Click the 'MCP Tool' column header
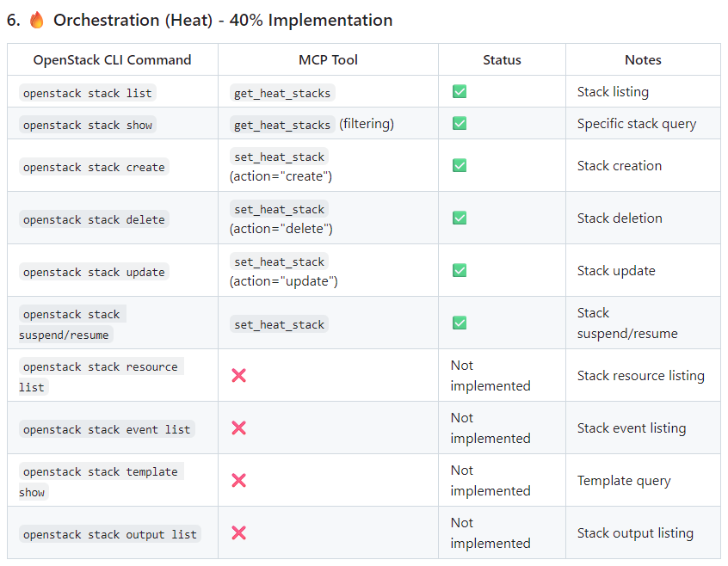 click(328, 60)
